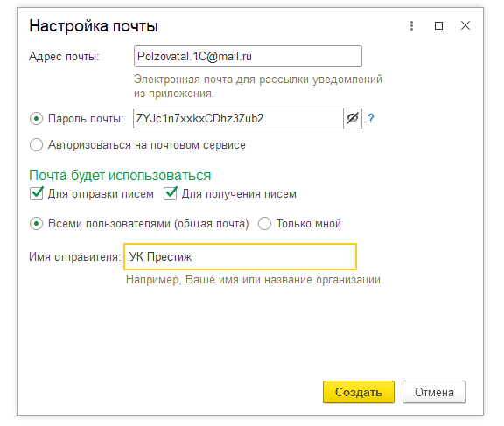The height and width of the screenshot is (426, 504).
Task: Open the three-dot more options menu
Action: click(x=411, y=25)
